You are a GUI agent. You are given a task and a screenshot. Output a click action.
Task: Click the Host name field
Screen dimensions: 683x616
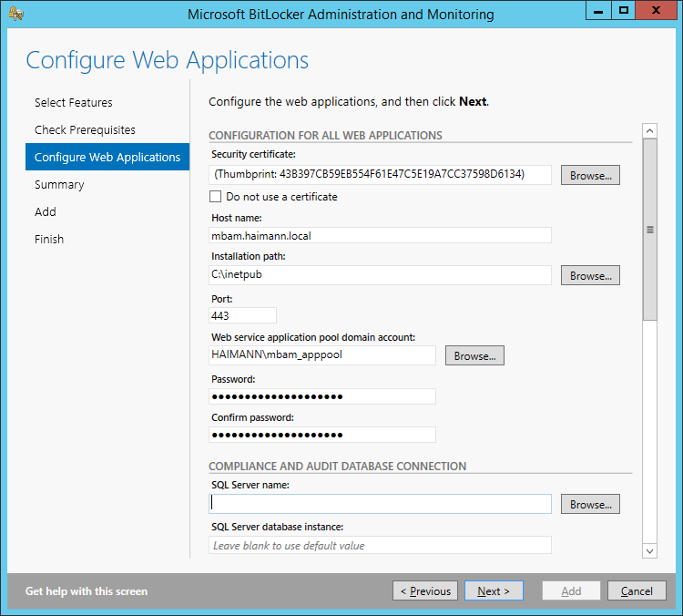coord(380,235)
